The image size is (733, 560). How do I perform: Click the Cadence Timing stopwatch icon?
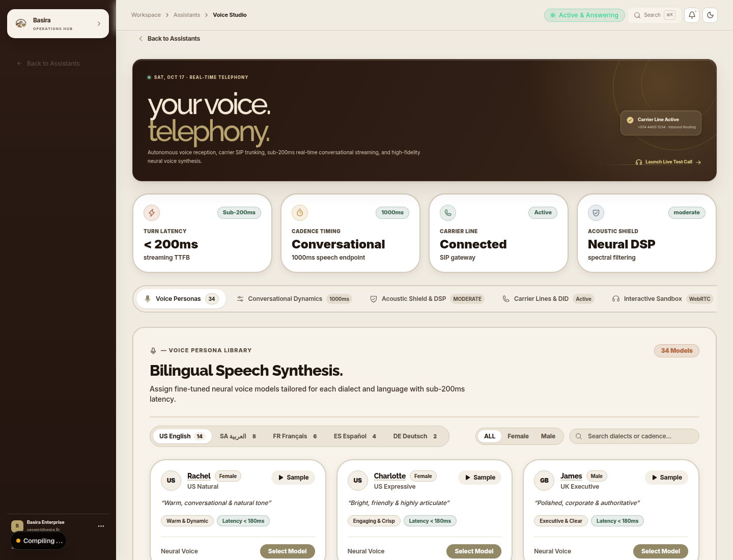(300, 213)
